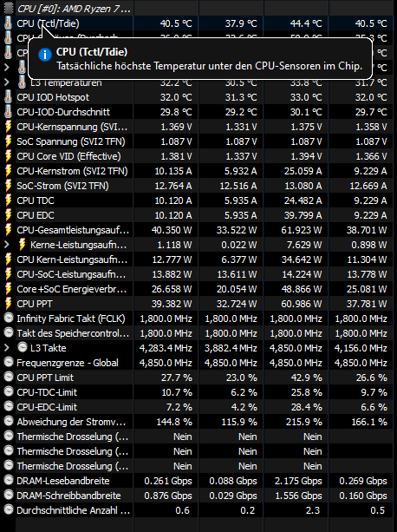Screen dimensions: 397x532
Task: Select the CPU [#0]: AMD Ryzen 7 header
Action: tap(74, 9)
